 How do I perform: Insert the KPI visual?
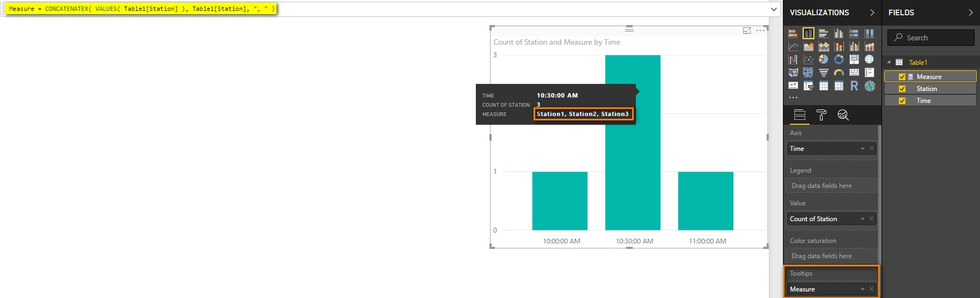tap(793, 86)
